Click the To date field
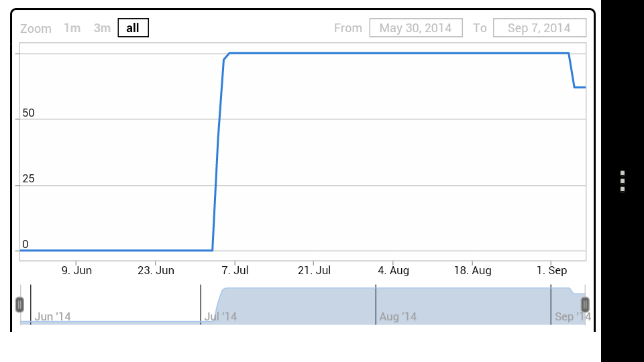The width and height of the screenshot is (644, 362). (x=539, y=28)
